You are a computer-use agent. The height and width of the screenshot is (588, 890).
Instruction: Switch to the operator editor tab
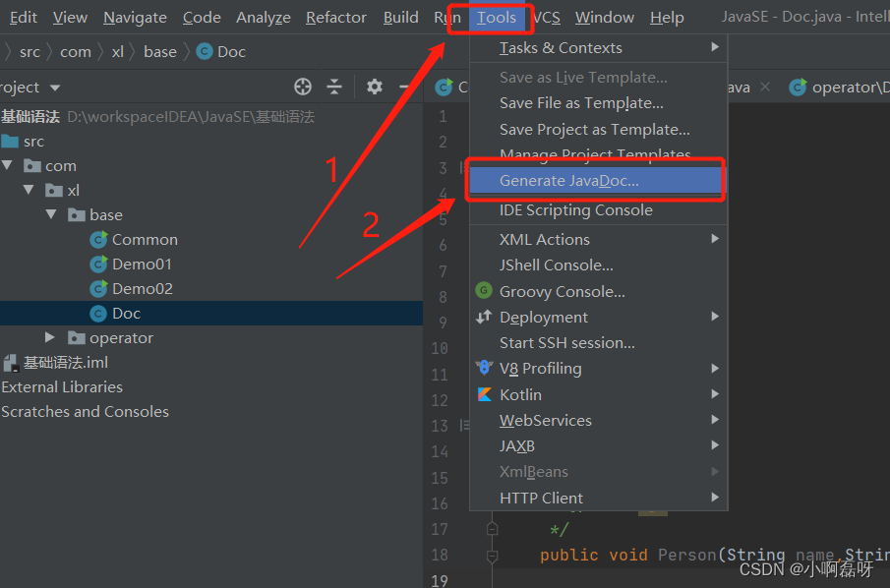coord(840,88)
